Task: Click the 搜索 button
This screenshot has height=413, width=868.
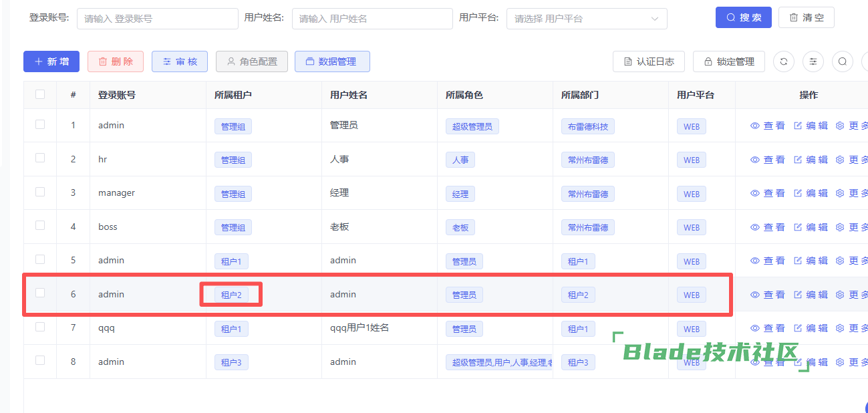Action: point(744,17)
